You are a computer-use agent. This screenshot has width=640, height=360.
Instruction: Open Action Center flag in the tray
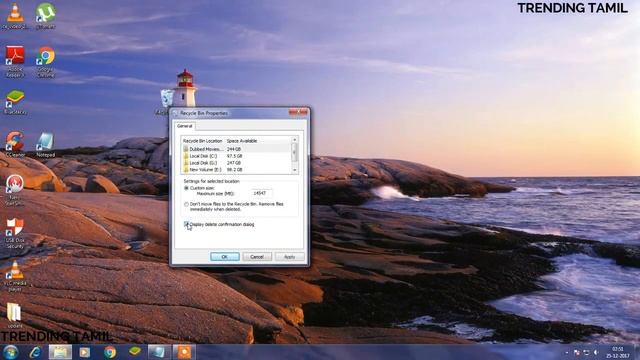coord(576,352)
